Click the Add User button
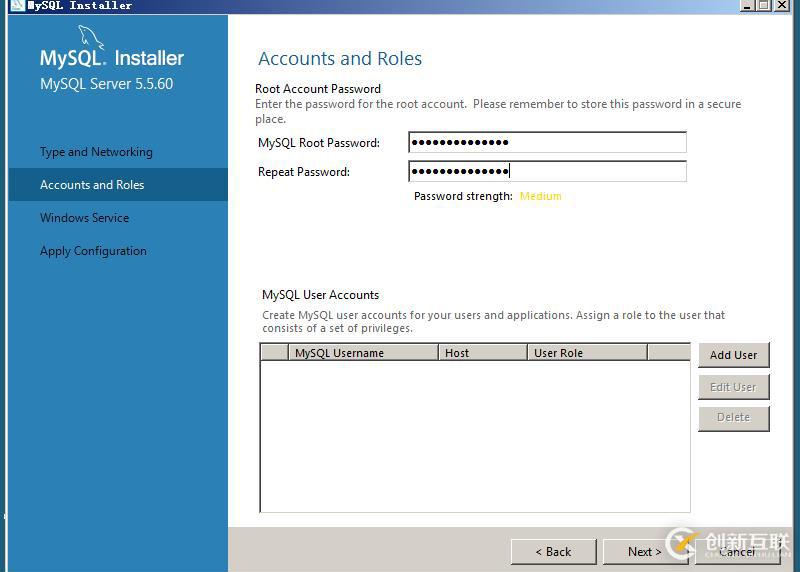This screenshot has width=800, height=572. pyautogui.click(x=733, y=355)
